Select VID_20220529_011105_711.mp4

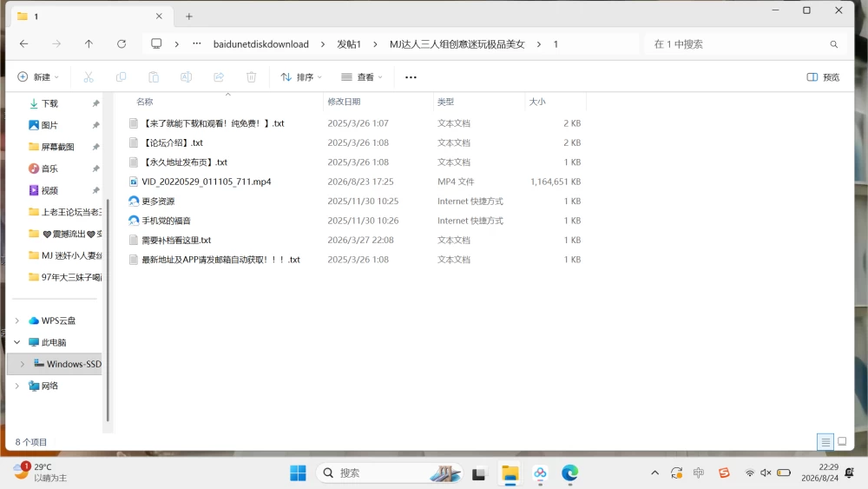coord(207,182)
